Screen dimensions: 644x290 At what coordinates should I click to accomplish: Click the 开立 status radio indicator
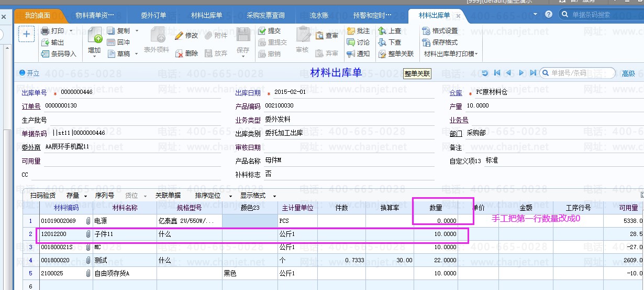coord(22,73)
